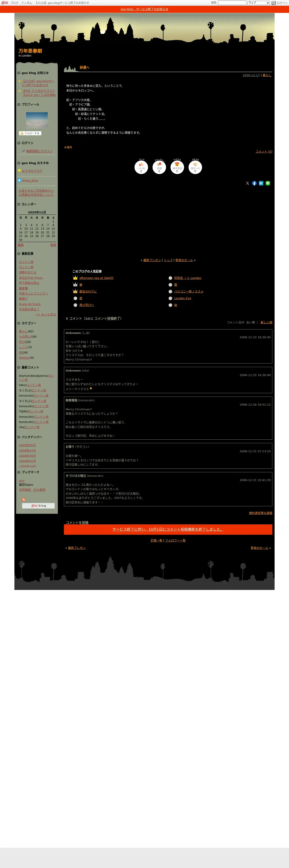
Task: Open latest article 本日のThe Times
Action: pos(31,278)
